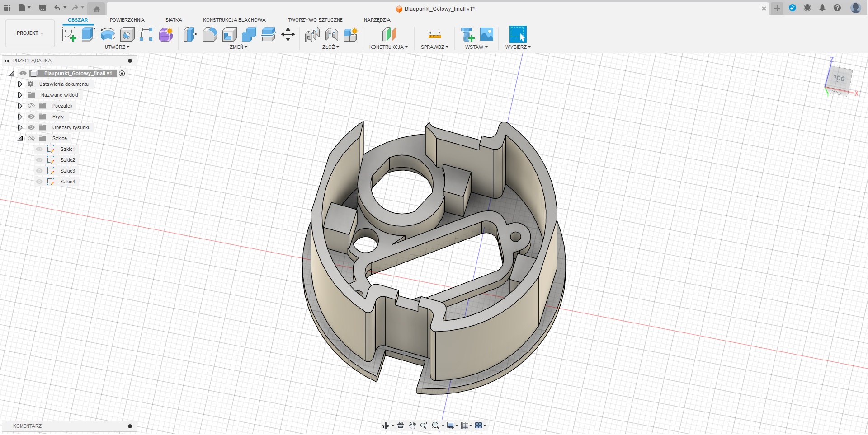Collapse the Szkice folder
Image resolution: width=868 pixels, height=435 pixels.
point(20,138)
